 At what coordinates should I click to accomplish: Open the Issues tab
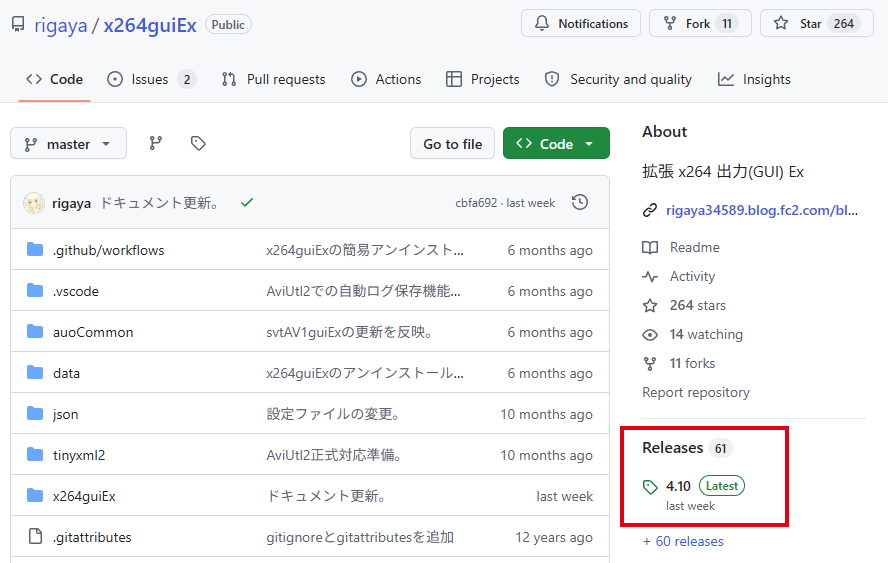(151, 79)
